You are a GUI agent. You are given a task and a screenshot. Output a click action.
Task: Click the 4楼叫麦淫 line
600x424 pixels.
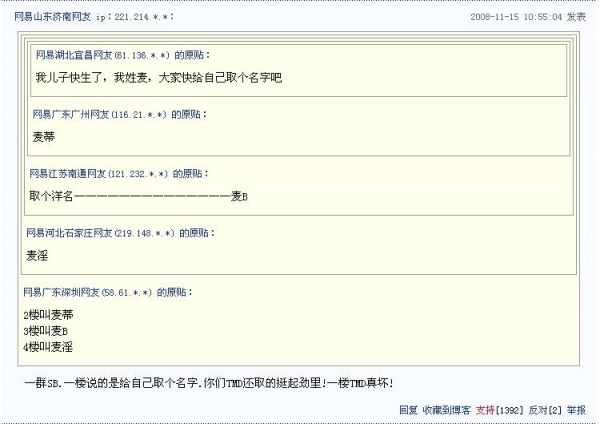pyautogui.click(x=47, y=347)
